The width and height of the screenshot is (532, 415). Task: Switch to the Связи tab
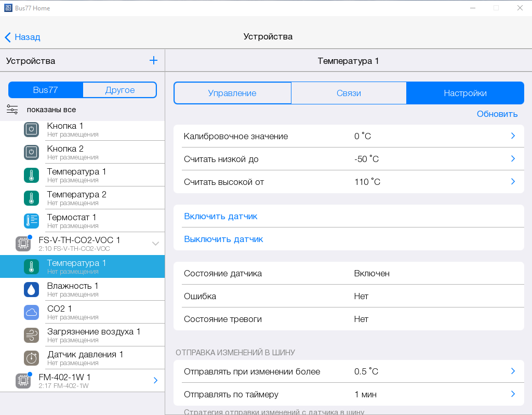349,93
